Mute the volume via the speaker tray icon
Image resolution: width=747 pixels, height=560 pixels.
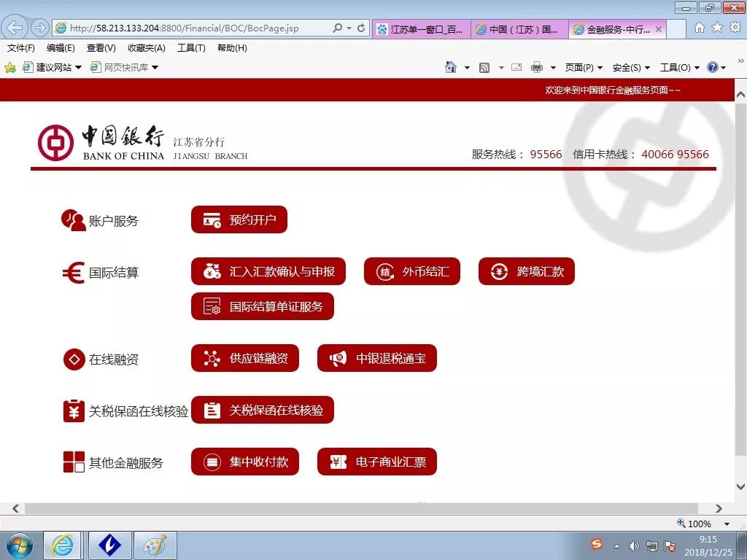[633, 545]
